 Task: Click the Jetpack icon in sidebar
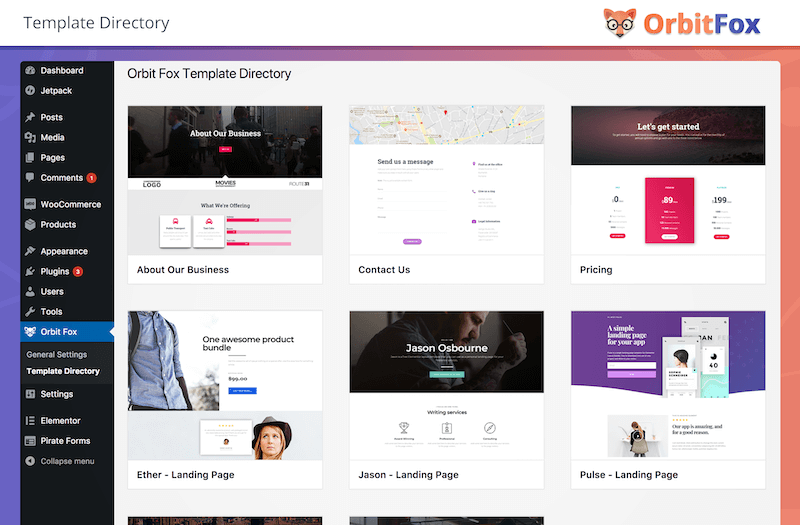pyautogui.click(x=30, y=90)
